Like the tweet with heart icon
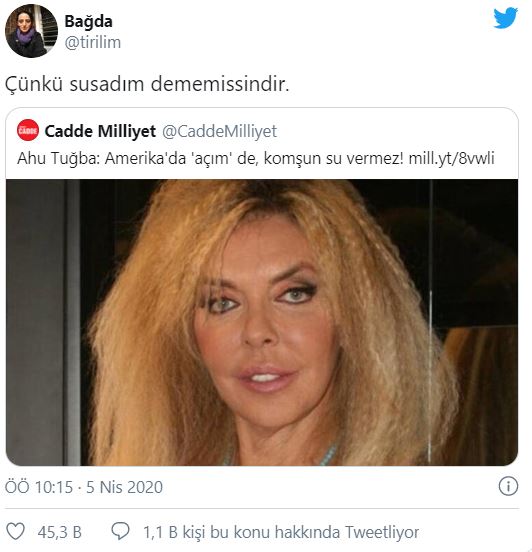Screen dimensions: 532x552 tap(16, 531)
